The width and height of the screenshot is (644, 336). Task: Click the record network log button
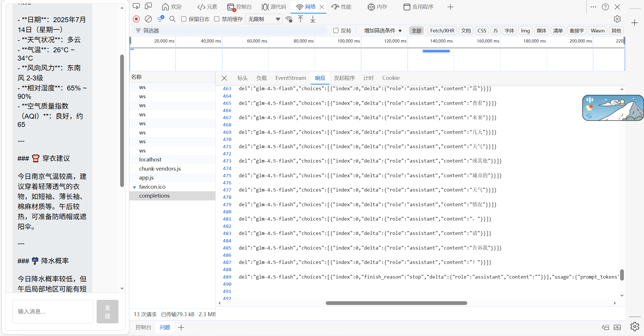(136, 19)
